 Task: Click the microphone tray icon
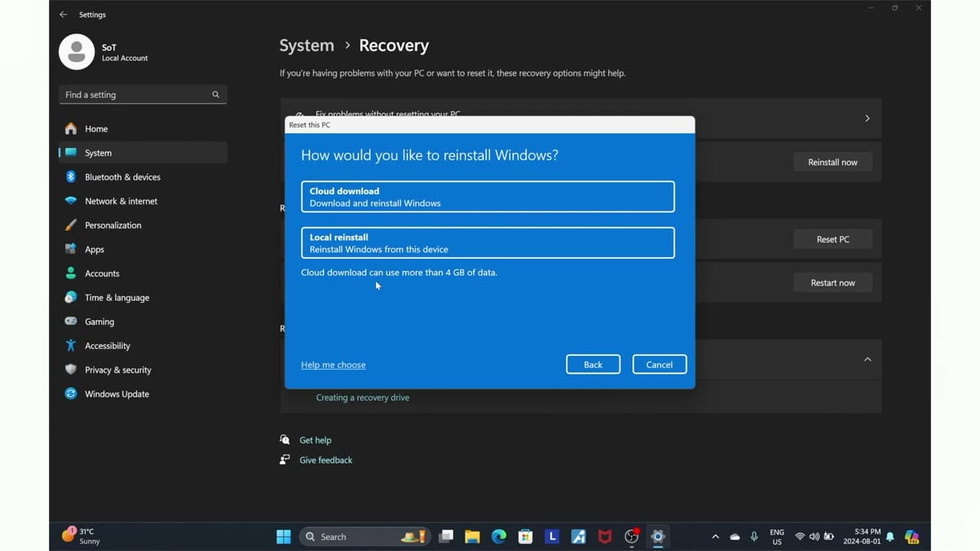tap(754, 536)
